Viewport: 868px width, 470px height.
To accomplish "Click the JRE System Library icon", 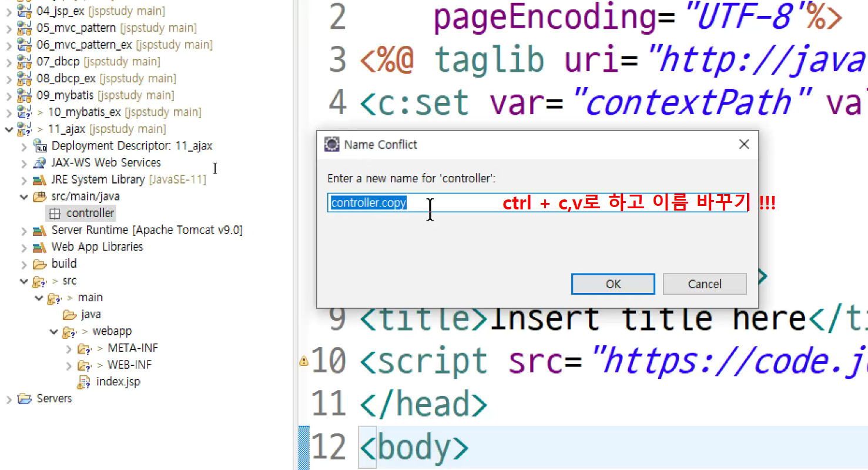I will (x=39, y=179).
